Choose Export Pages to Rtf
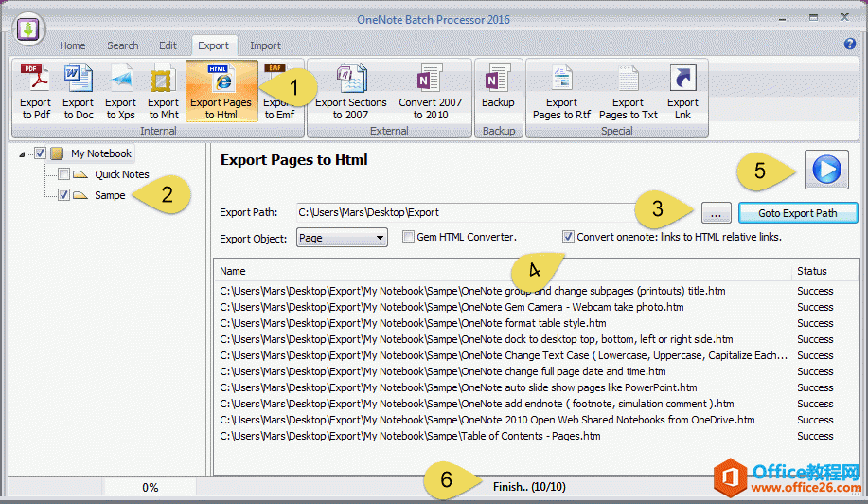The height and width of the screenshot is (504, 868). tap(561, 91)
